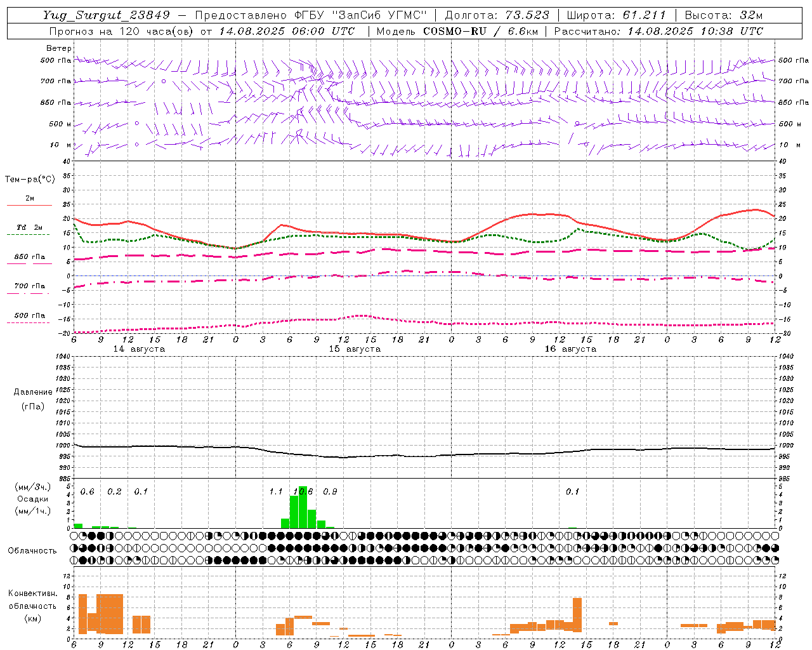
Task: Click the 1.1 precipitation total value
Action: point(276,492)
